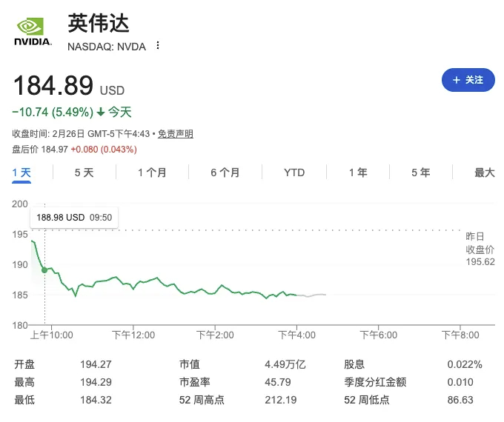Select the 1 个月 range tab

pyautogui.click(x=152, y=173)
